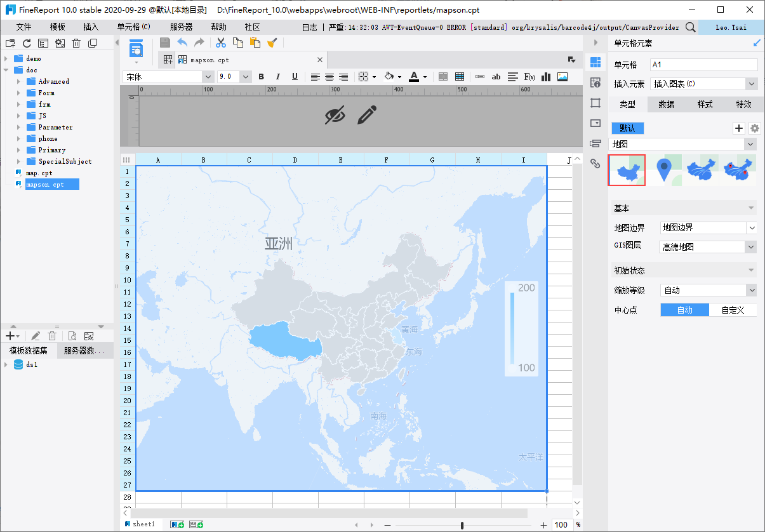Copy the selected cell
This screenshot has width=765, height=532.
(238, 43)
